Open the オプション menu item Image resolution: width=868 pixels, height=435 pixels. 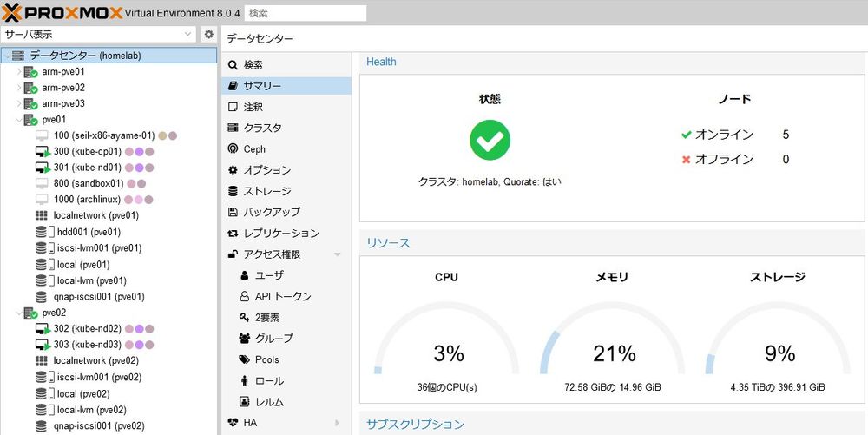(286, 170)
